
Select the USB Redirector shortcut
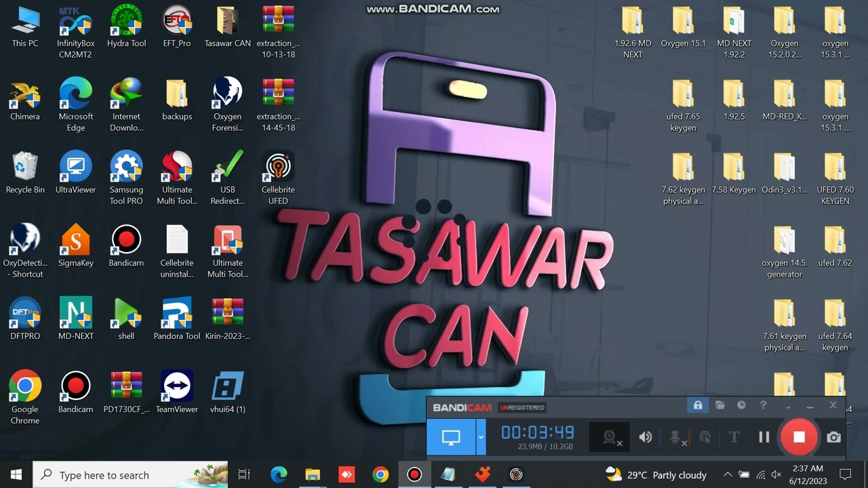pyautogui.click(x=228, y=178)
